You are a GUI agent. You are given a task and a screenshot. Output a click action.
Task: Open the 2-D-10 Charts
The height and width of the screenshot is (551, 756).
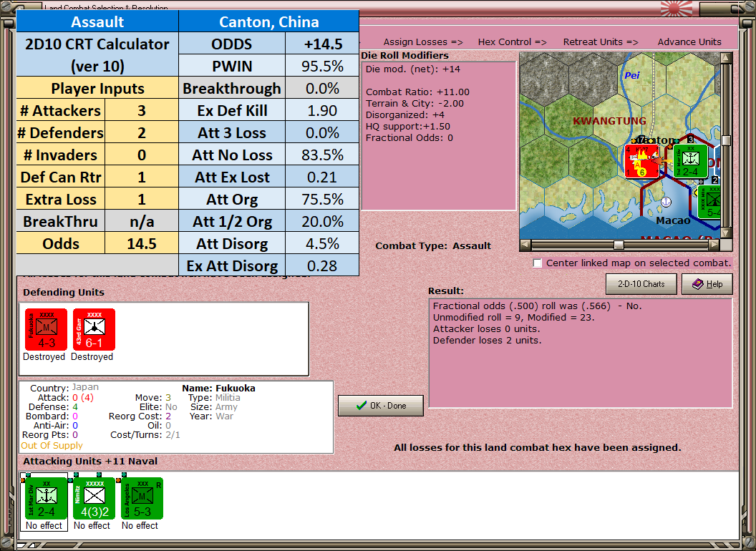[x=641, y=284]
